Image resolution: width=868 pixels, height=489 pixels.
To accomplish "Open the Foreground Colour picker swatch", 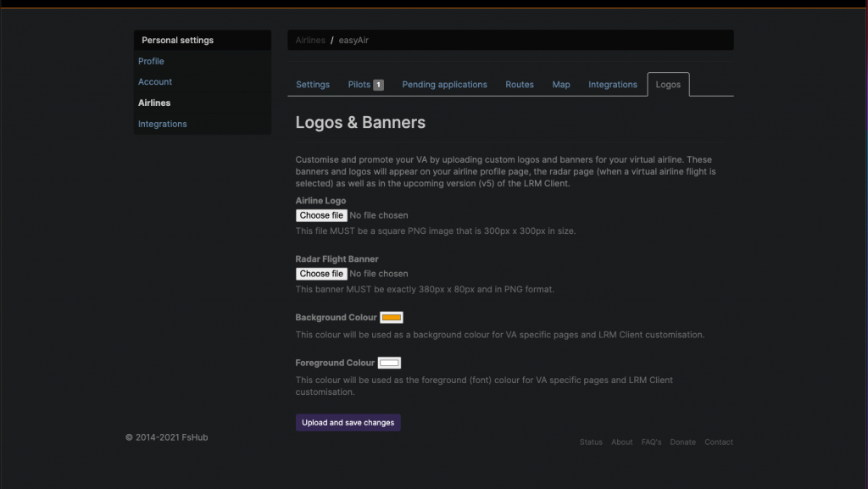I will 389,363.
